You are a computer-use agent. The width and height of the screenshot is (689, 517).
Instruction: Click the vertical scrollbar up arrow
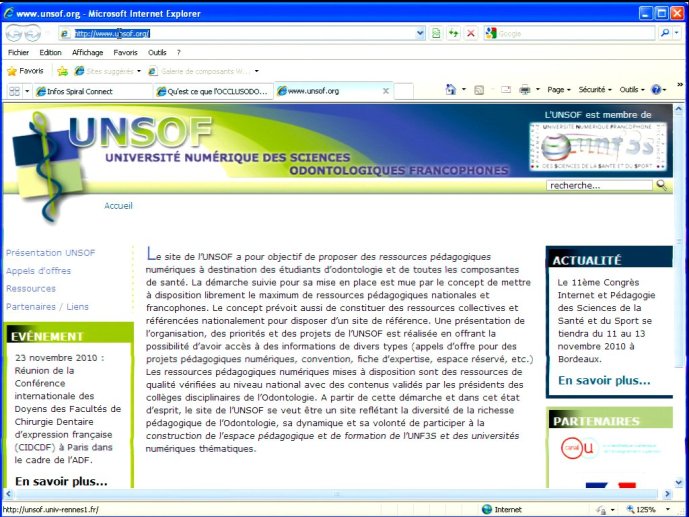(x=678, y=108)
